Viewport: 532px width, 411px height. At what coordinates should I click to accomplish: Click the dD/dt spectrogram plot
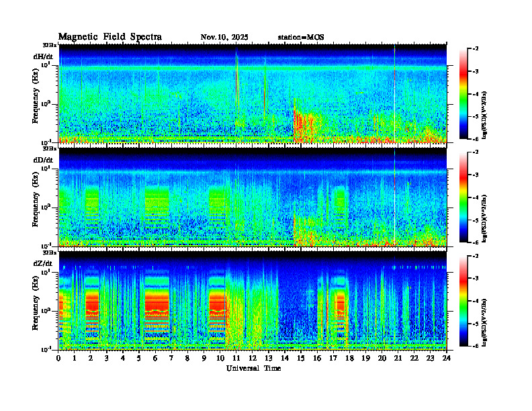pos(253,197)
